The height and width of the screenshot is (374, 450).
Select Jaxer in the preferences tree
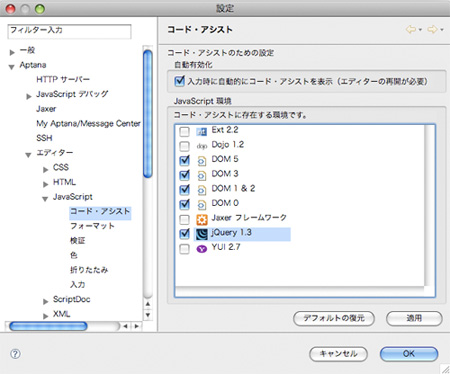click(x=46, y=109)
